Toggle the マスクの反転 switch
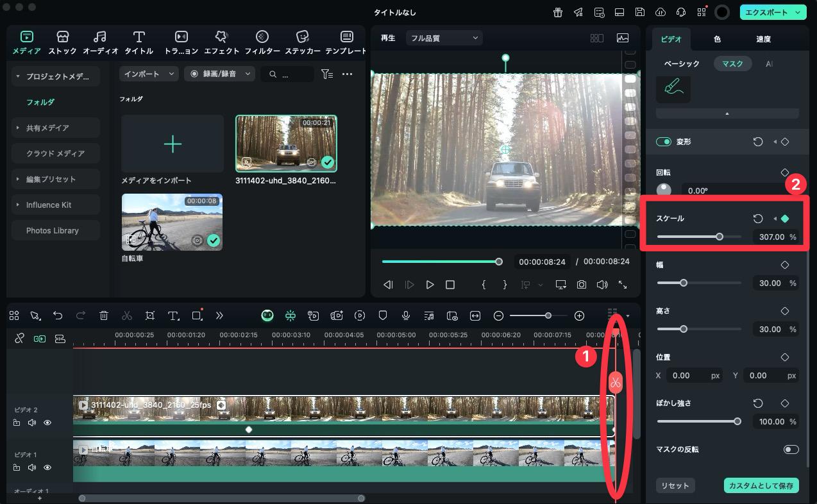 click(791, 449)
